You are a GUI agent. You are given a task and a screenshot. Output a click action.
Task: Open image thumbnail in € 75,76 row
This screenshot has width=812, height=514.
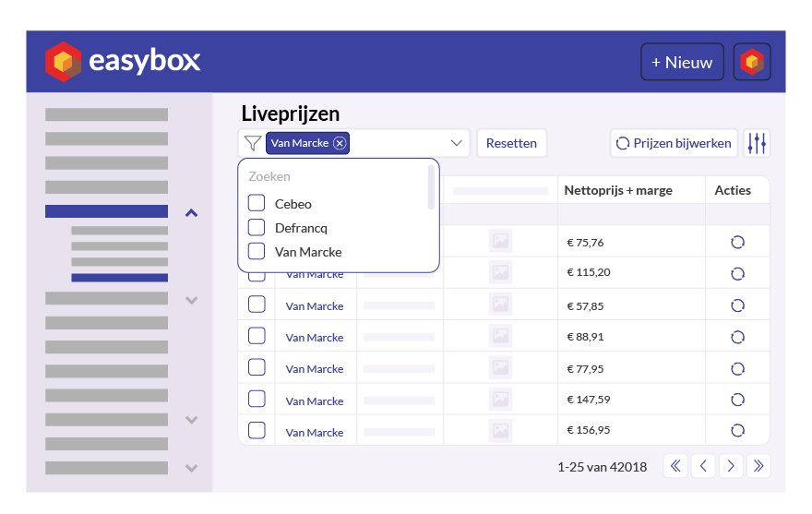click(500, 241)
